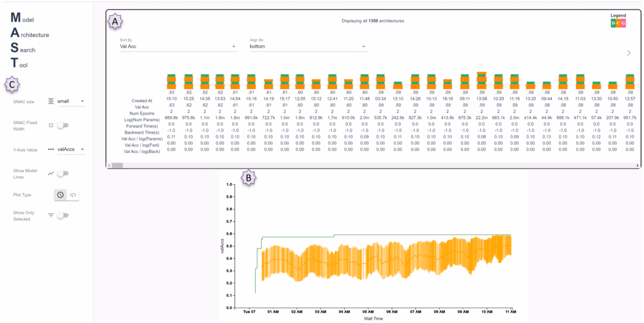Image resolution: width=644 pixels, height=323 pixels.
Task: Select architecture created at 15:17
Action: click(x=285, y=81)
